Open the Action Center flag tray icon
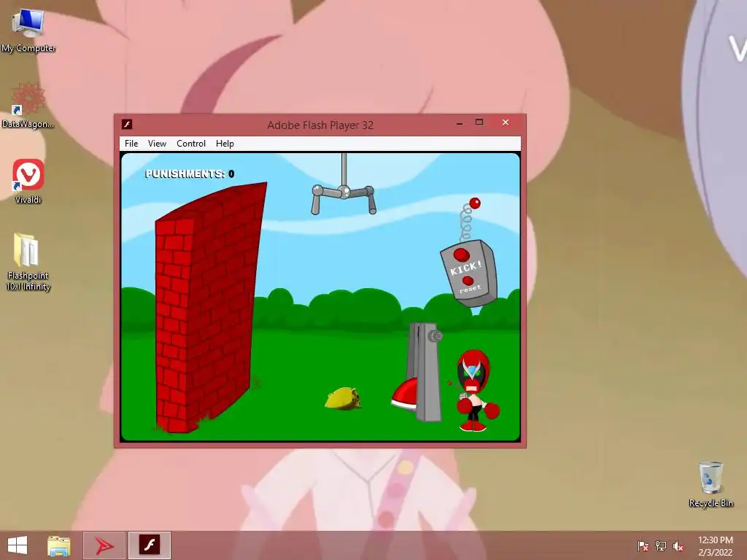Image resolution: width=747 pixels, height=560 pixels. point(643,545)
